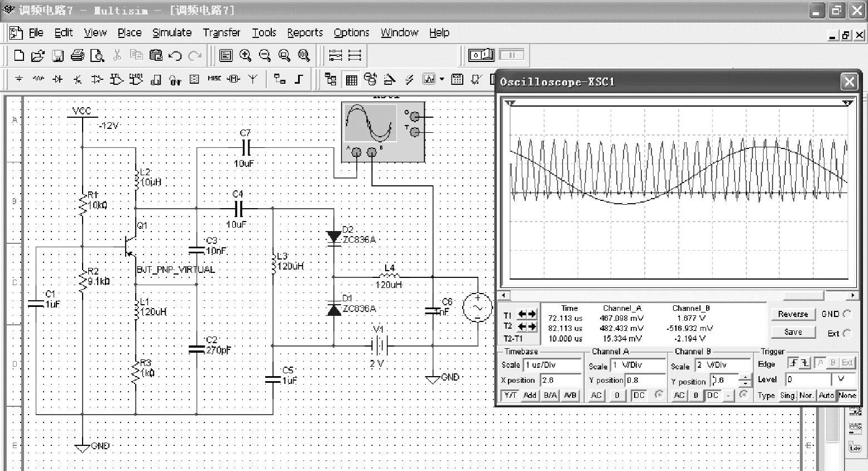Open the trigger Level unit dropdown
This screenshot has height=471, width=868.
point(842,379)
